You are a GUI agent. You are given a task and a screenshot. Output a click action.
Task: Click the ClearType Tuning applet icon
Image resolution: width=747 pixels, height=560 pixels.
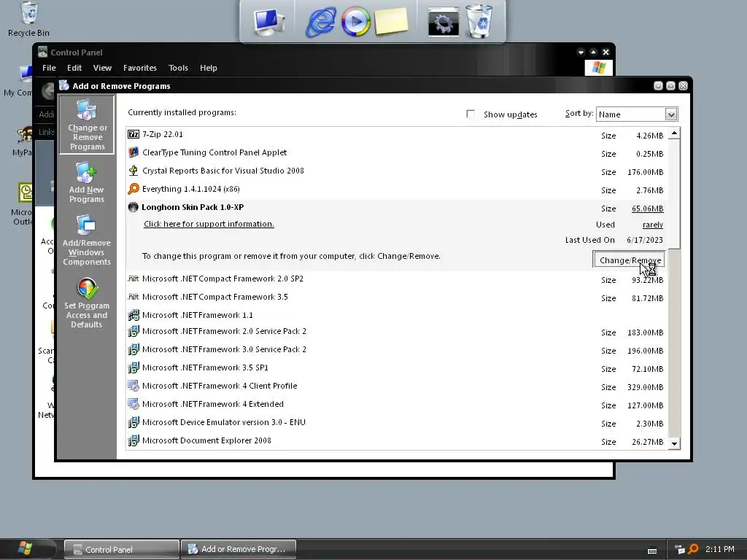tap(133, 152)
